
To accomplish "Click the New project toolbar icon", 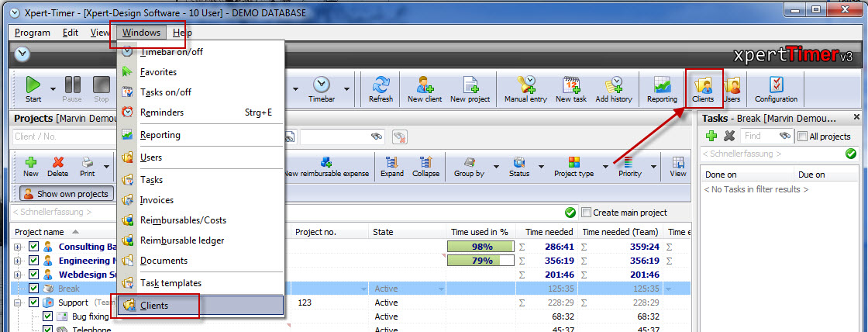I will tap(470, 89).
